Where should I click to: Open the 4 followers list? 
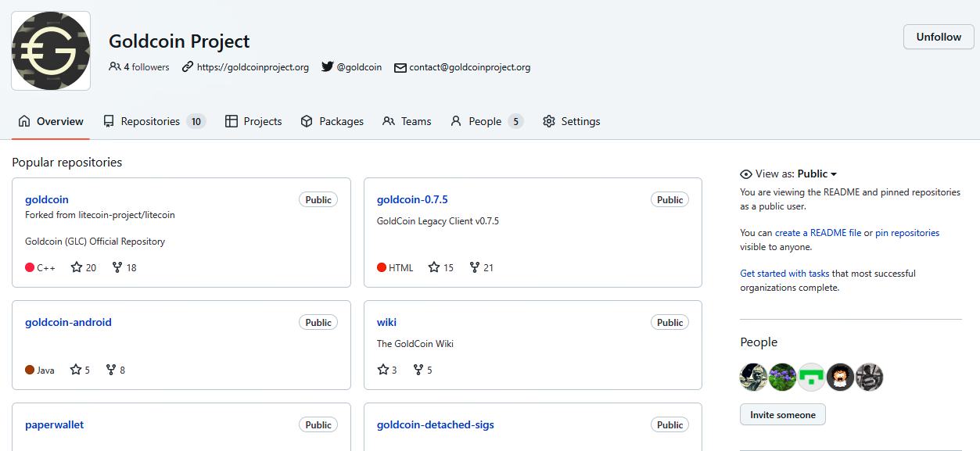[x=139, y=67]
